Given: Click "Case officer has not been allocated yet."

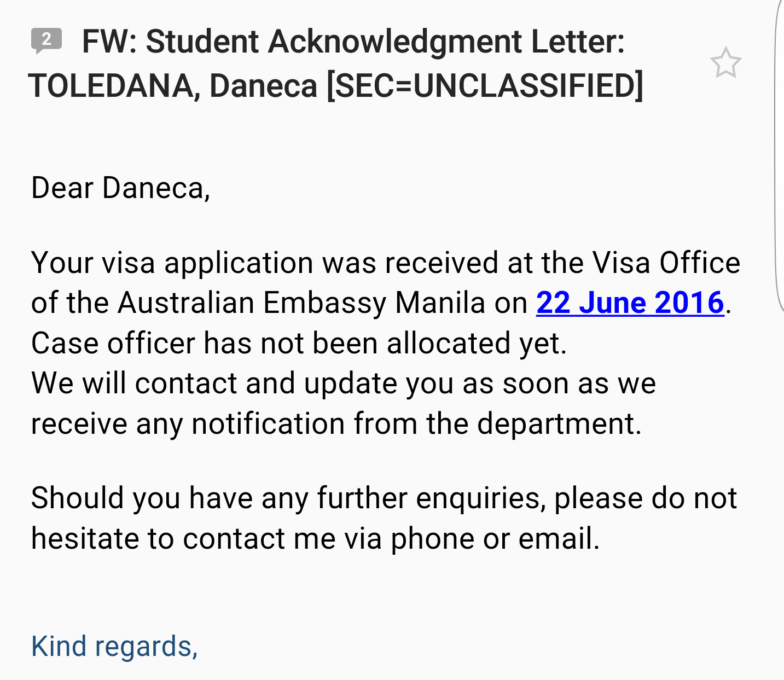Looking at the screenshot, I should (299, 343).
